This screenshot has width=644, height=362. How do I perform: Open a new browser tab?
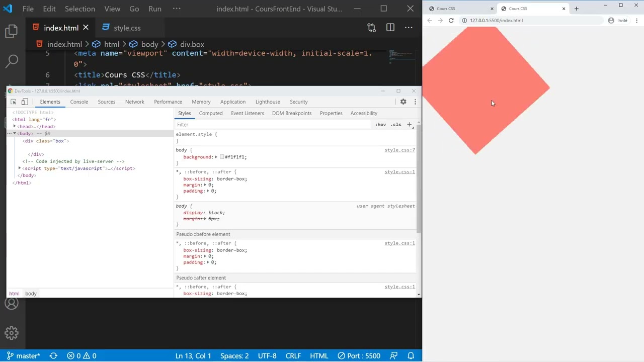577,9
